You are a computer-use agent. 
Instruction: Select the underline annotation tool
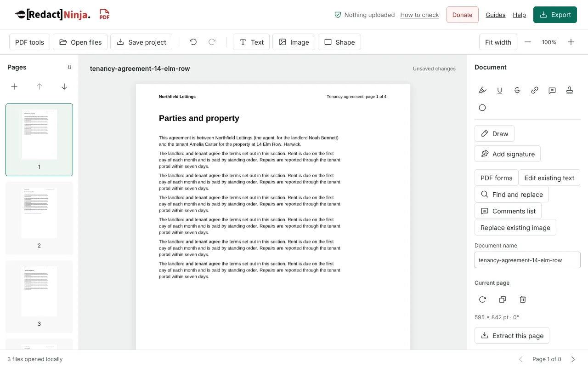pyautogui.click(x=500, y=90)
